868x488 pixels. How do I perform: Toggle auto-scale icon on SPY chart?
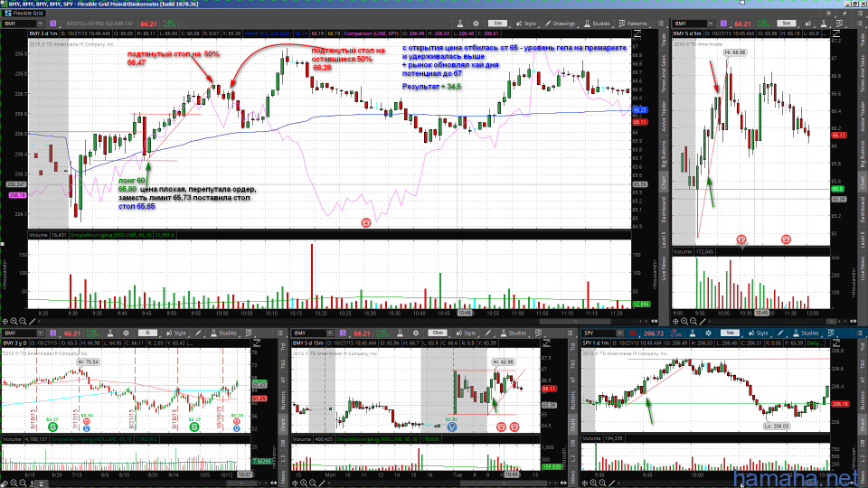point(835,343)
